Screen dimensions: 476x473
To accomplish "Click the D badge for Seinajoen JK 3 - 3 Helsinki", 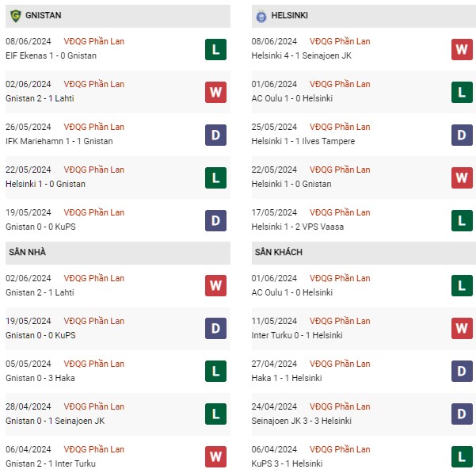I will [x=462, y=414].
